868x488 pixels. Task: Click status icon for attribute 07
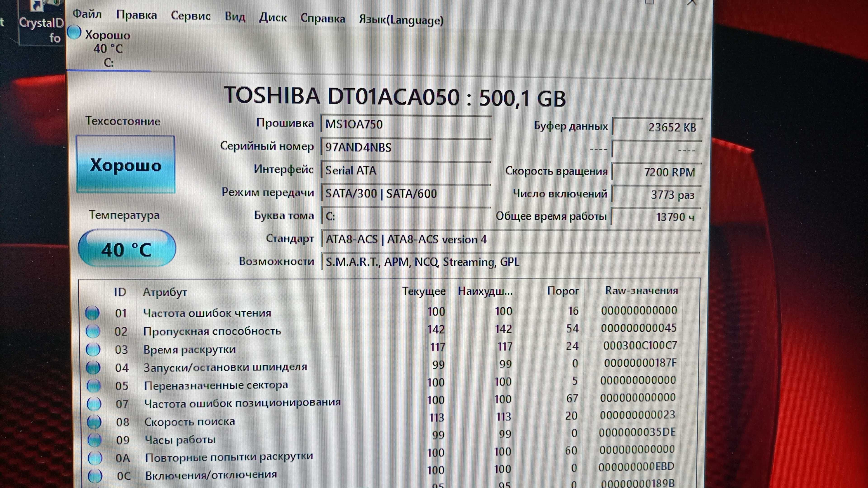(94, 404)
